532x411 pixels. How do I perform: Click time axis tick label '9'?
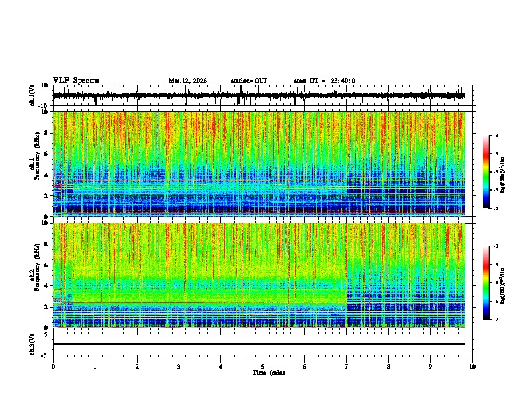click(430, 367)
